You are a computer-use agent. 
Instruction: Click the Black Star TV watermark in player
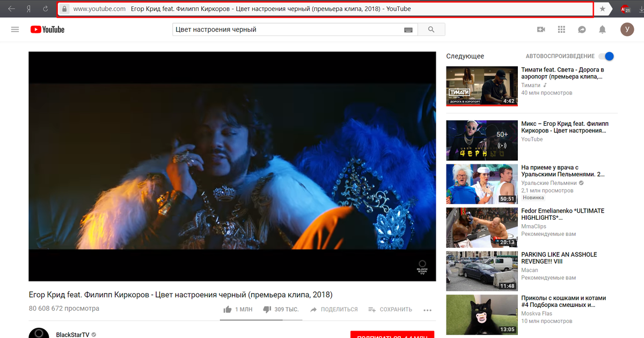tap(422, 268)
